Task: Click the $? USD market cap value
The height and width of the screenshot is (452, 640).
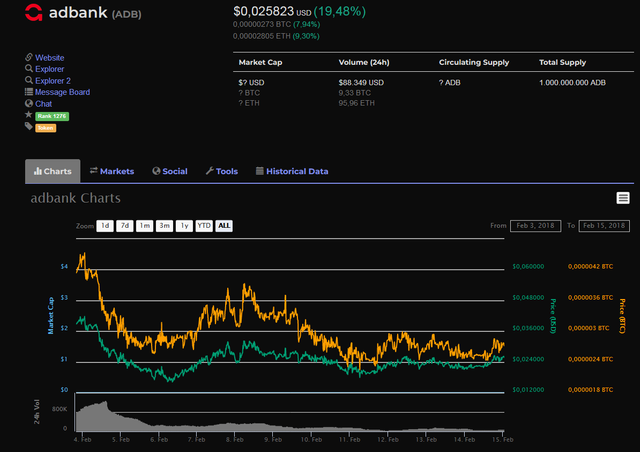Action: 251,82
